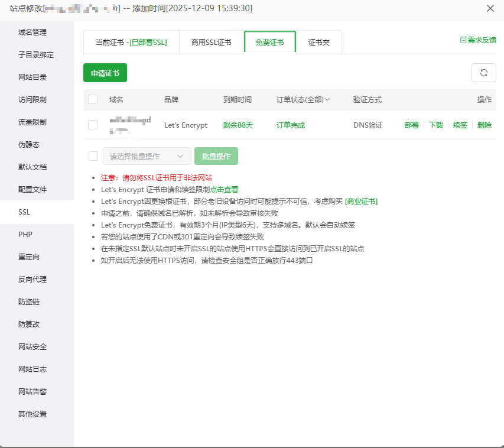Open the 请选择批量操作 dropdown
Image resolution: width=504 pixels, height=448 pixels.
coord(147,156)
